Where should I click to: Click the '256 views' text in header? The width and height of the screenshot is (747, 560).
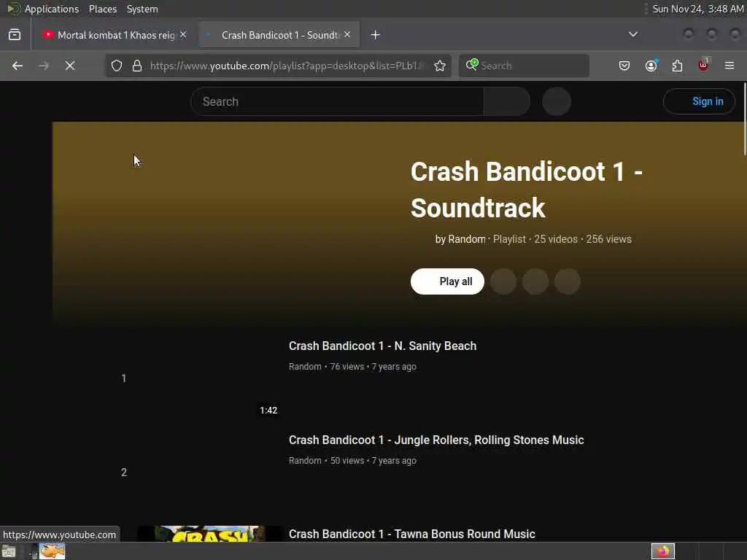click(609, 239)
